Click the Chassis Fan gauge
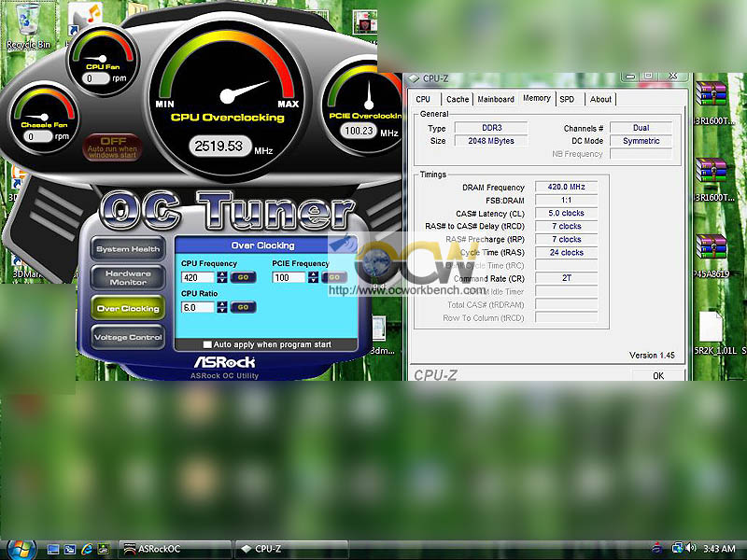The width and height of the screenshot is (747, 560). (44, 118)
